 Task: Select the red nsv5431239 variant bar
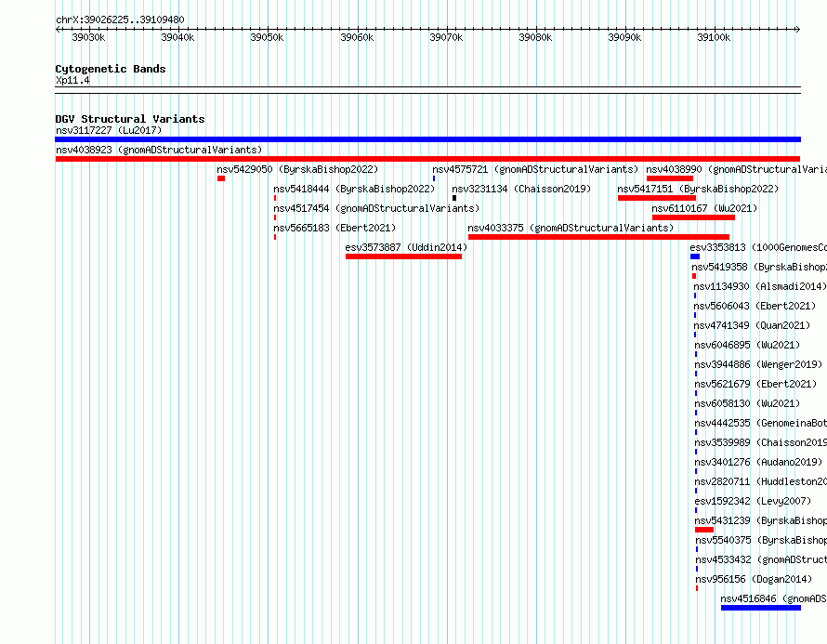(704, 530)
